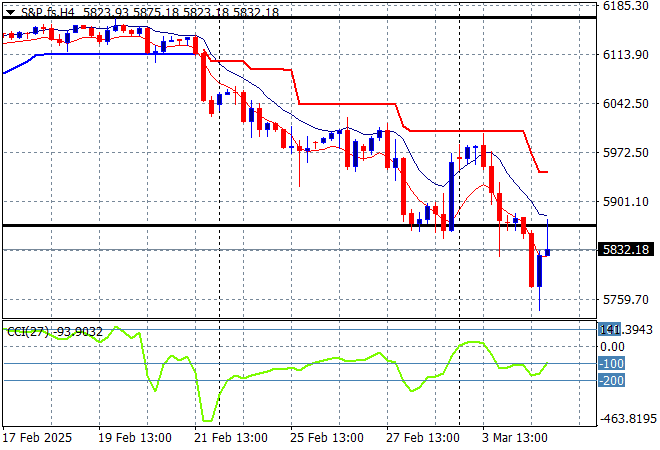The image size is (660, 450).
Task: Click the S&P.fs,H4 chart title text
Action: (48, 12)
